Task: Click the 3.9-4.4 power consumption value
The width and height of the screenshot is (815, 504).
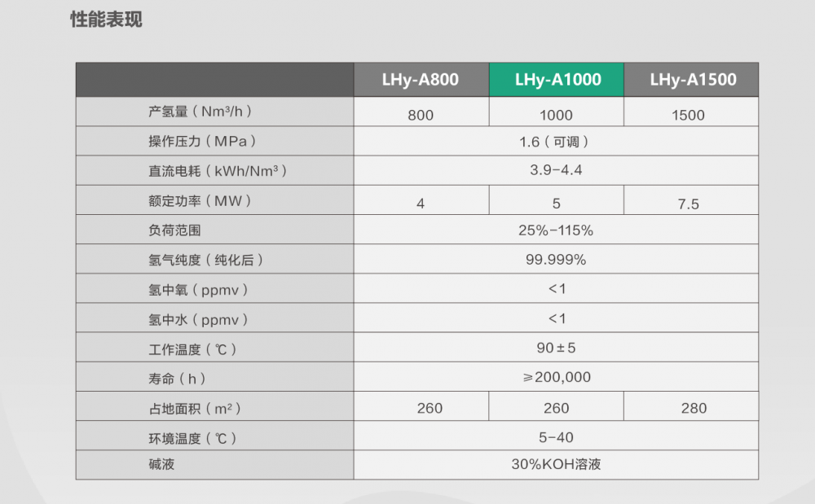Action: pos(556,170)
